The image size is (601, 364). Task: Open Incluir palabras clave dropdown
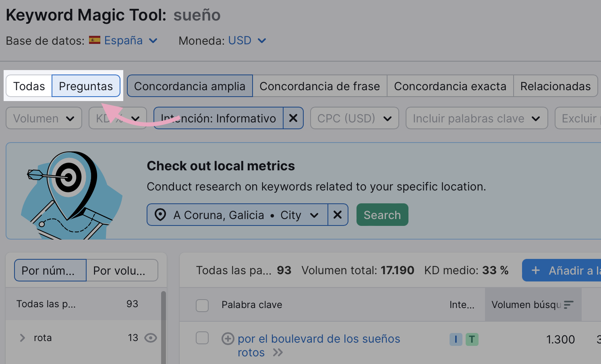point(477,118)
